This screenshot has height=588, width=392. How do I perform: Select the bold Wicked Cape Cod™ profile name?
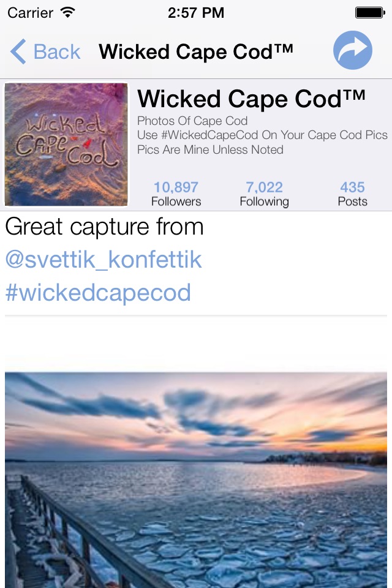pyautogui.click(x=251, y=99)
